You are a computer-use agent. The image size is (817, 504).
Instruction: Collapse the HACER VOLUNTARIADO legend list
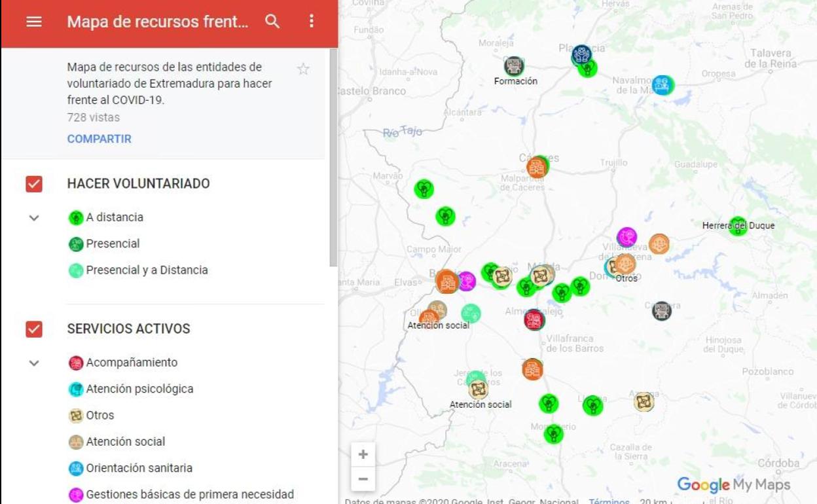click(x=34, y=218)
